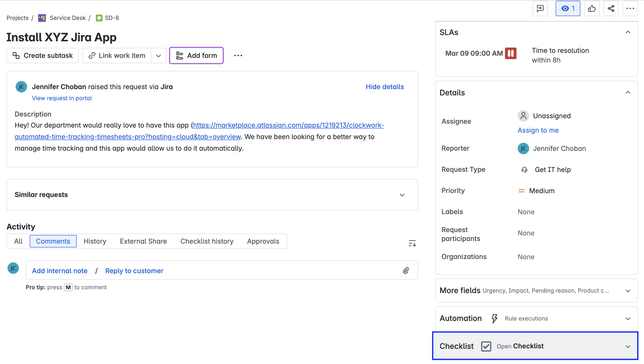The width and height of the screenshot is (644, 364).
Task: Click the feedback icon in top bar
Action: click(540, 8)
